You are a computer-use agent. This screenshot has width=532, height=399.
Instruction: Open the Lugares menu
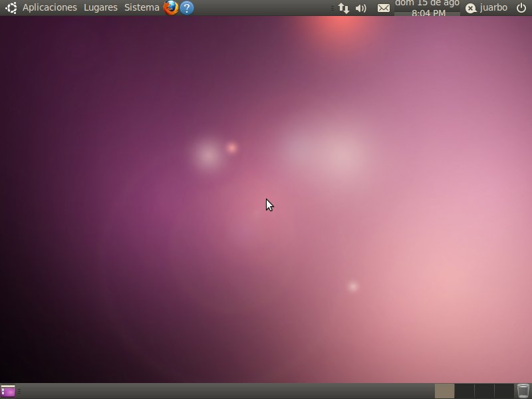[100, 8]
